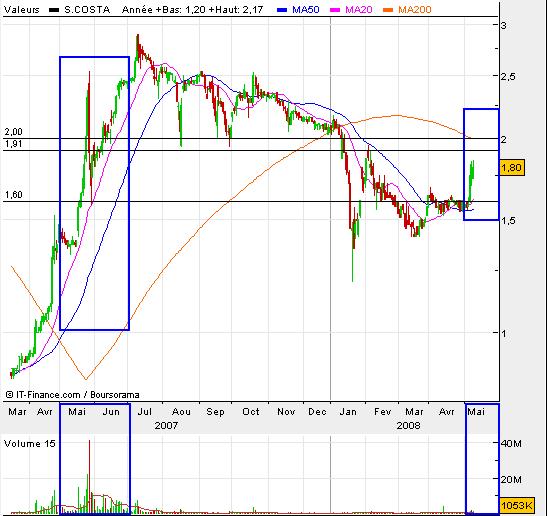Click the 'MA20' legend text
Viewport: 548px width, 516px height.
click(359, 9)
